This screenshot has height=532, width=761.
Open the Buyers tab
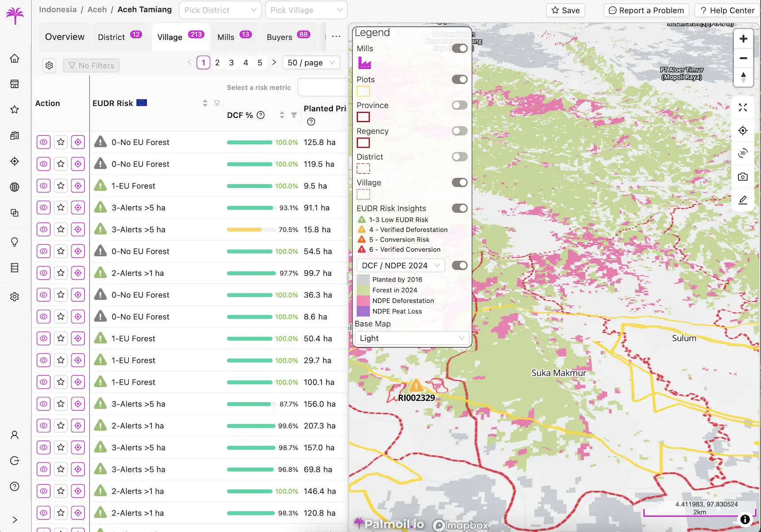[279, 37]
